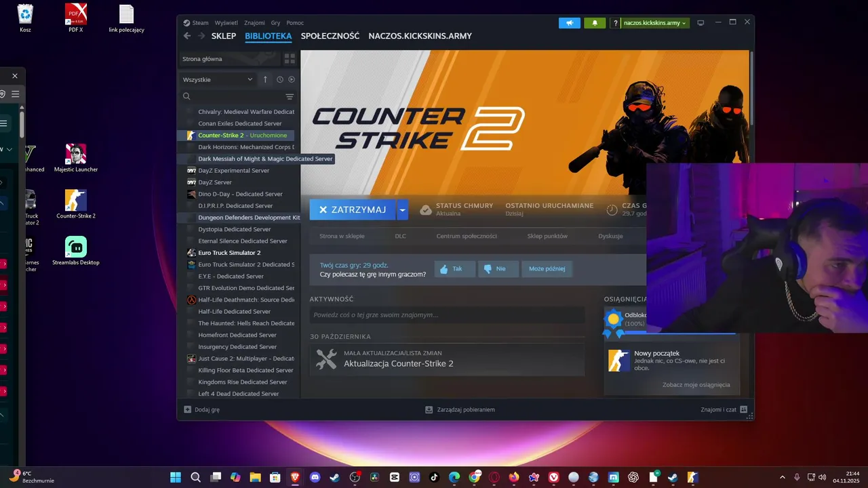Open the Windows Start button

[176, 477]
